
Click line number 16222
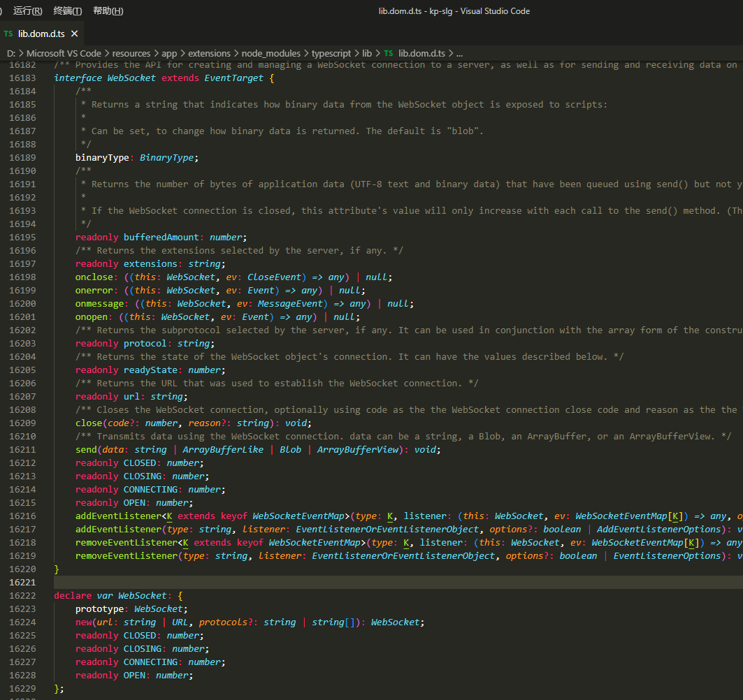22,595
